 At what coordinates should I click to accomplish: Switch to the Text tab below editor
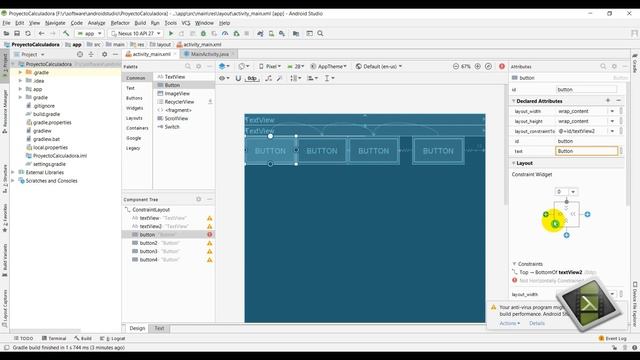coord(159,328)
